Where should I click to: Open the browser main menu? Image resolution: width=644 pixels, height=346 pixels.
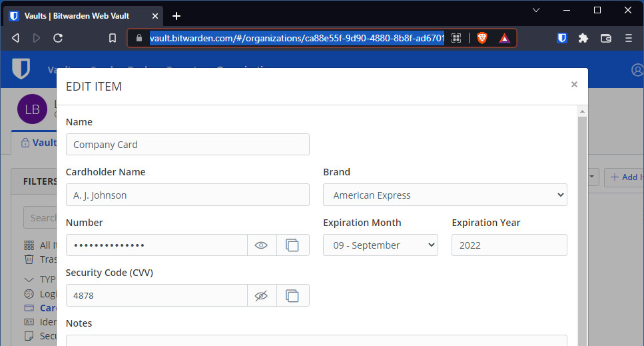pyautogui.click(x=628, y=38)
